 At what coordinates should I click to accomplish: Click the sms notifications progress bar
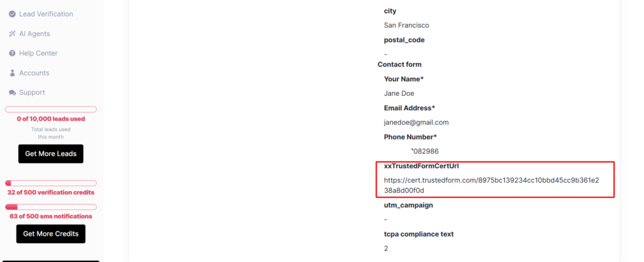(51, 207)
